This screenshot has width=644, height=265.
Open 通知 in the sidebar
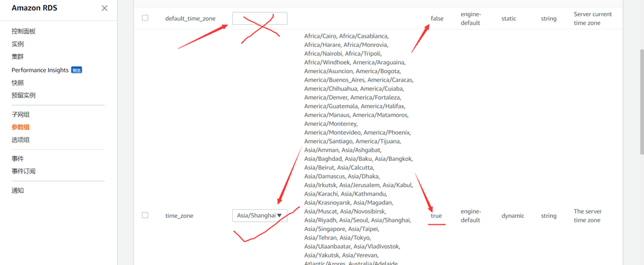(17, 190)
